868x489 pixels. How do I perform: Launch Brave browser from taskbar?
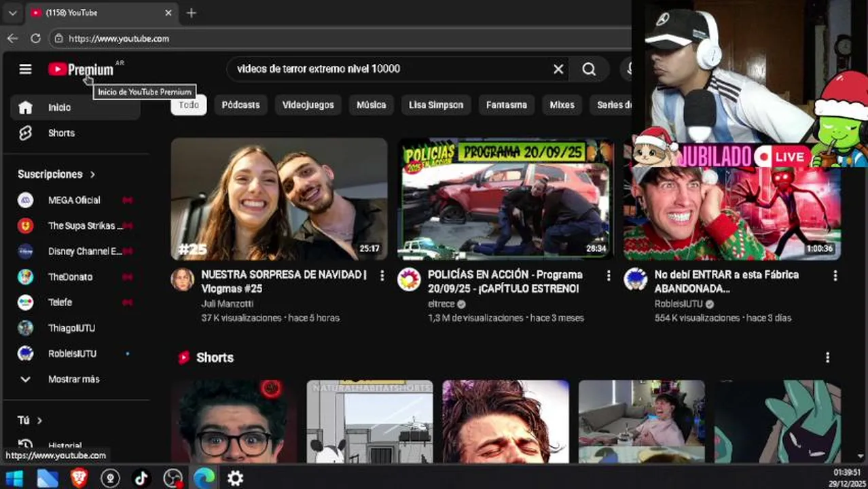click(x=79, y=478)
